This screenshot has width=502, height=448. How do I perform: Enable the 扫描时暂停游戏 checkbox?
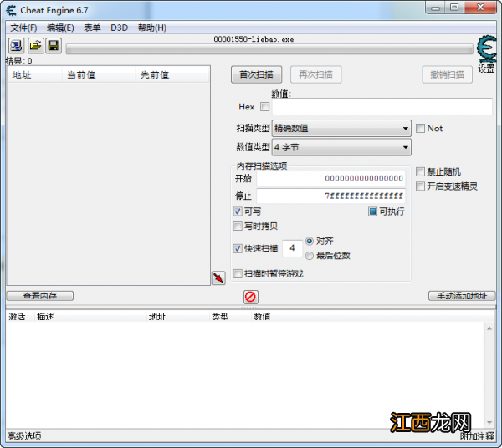click(x=238, y=273)
